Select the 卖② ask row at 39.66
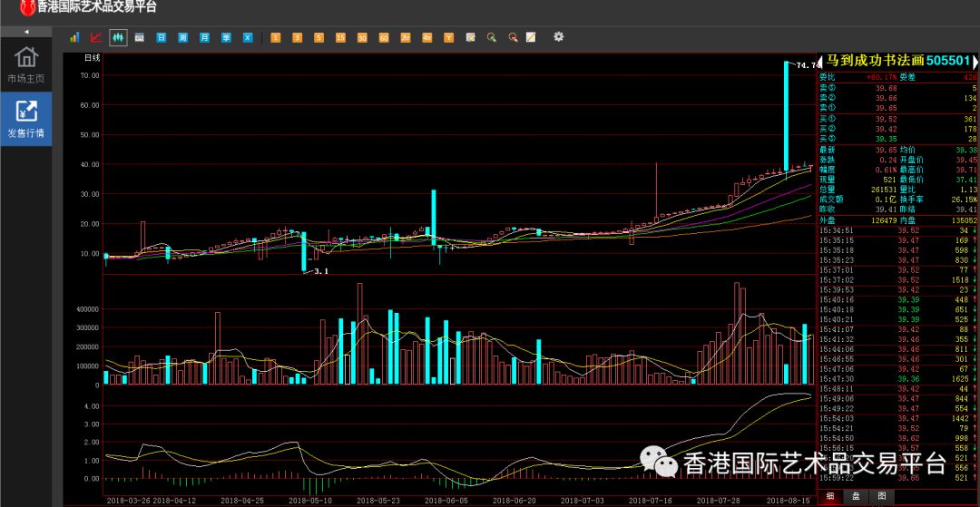The width and height of the screenshot is (980, 507). [898, 98]
